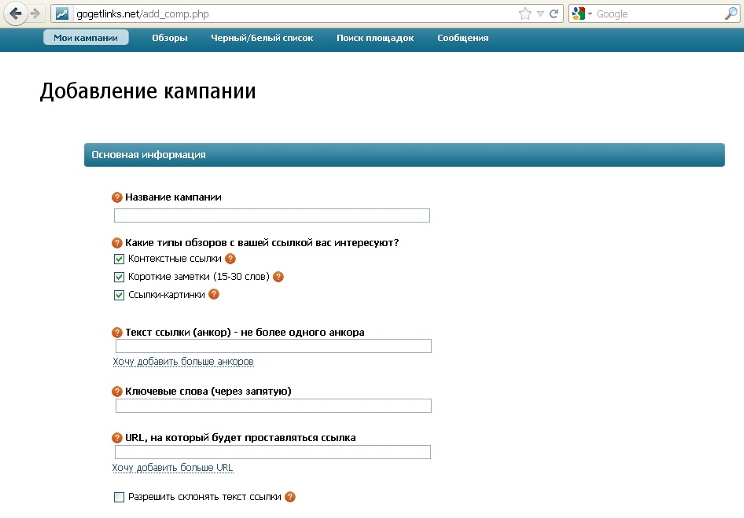744x518 pixels.
Task: Click the Основная информация section header
Action: click(404, 155)
